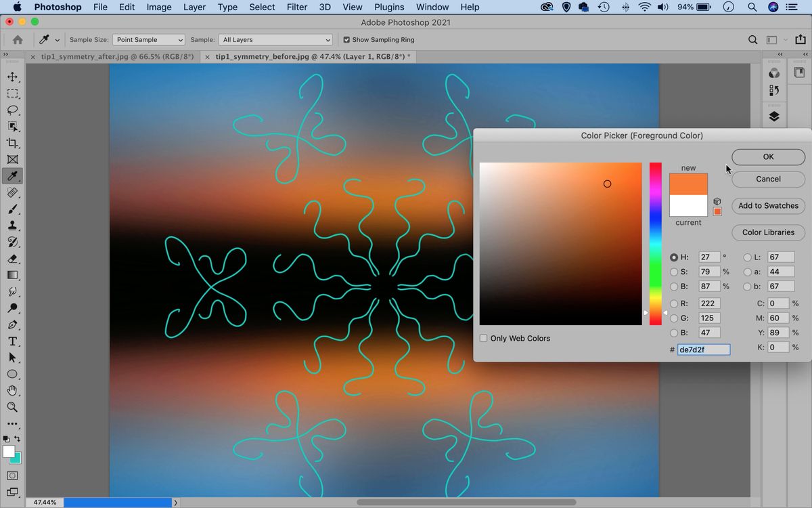
Task: Open Color Libraries
Action: (x=768, y=232)
